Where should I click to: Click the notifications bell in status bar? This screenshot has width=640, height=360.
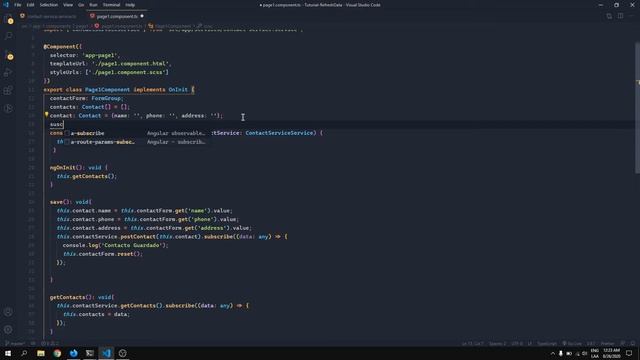coord(632,343)
